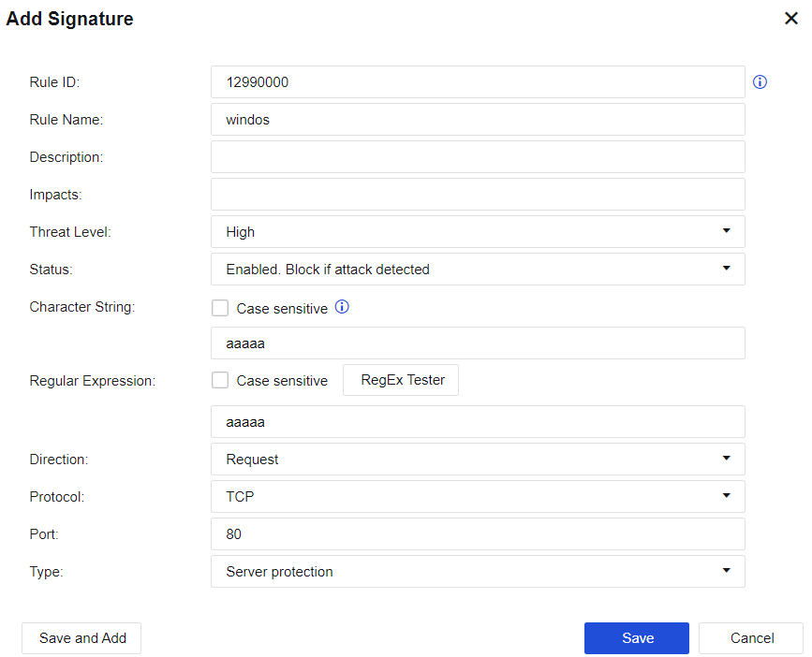
Task: Open the Type dropdown
Action: [x=478, y=572]
